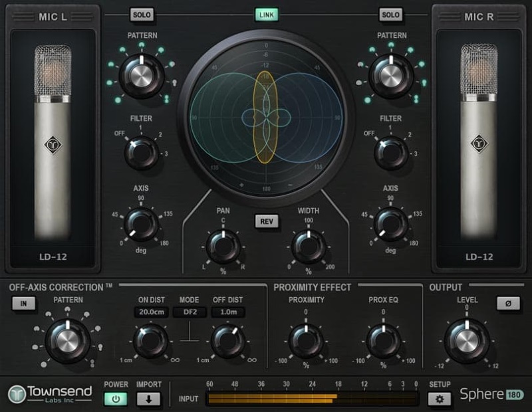Click the OFF DIST value 1.0m

[x=228, y=312]
